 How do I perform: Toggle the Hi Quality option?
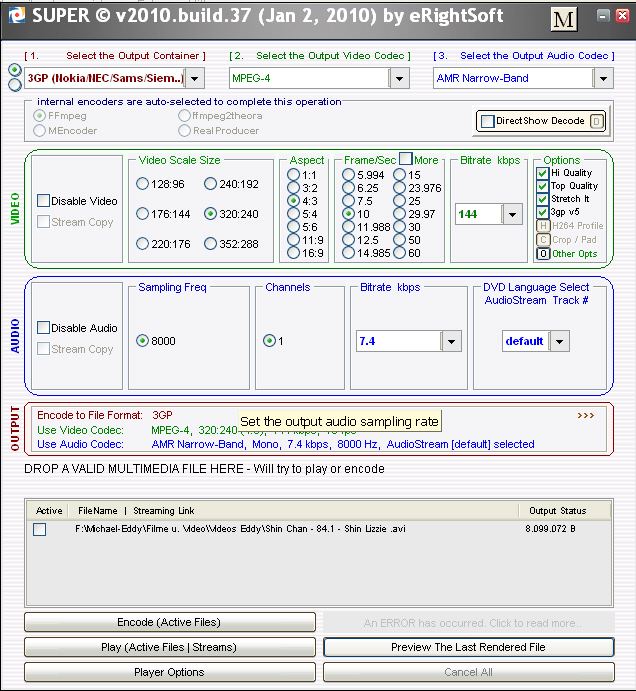[x=543, y=173]
